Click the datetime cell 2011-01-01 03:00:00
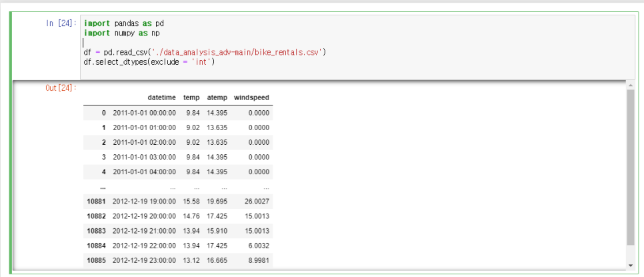 144,158
